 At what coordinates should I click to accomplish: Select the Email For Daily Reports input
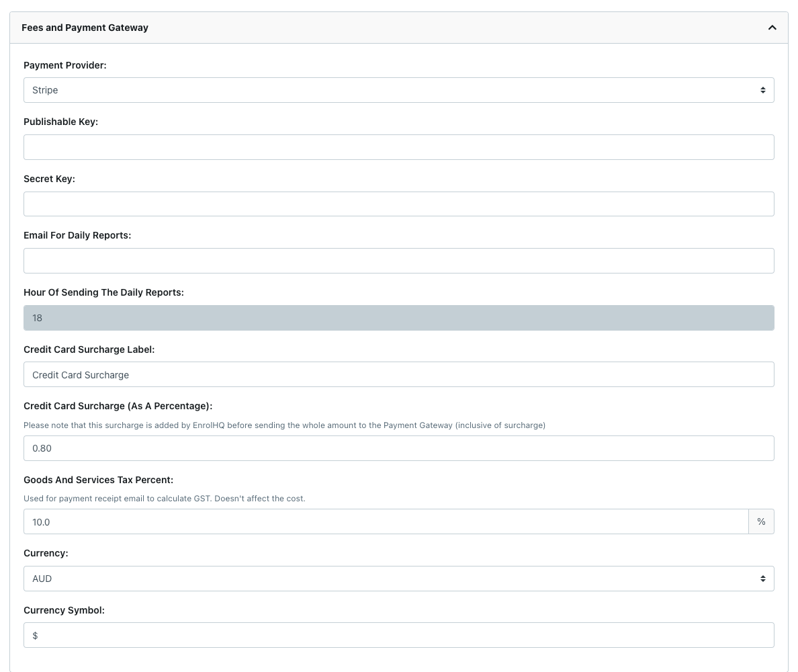(x=398, y=261)
